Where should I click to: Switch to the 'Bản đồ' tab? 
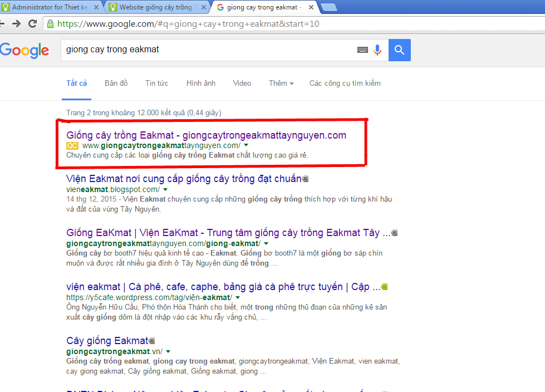click(x=116, y=84)
